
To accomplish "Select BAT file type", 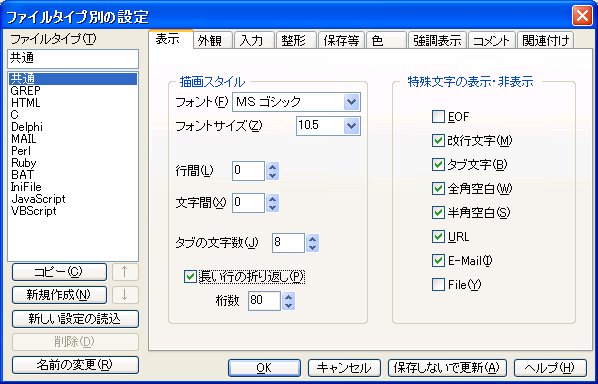I will (x=73, y=175).
